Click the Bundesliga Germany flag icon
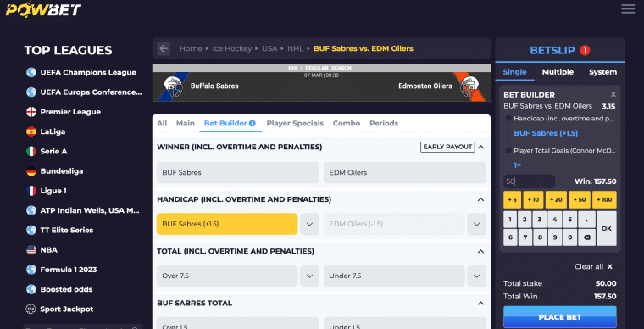This screenshot has height=329, width=644. (31, 171)
